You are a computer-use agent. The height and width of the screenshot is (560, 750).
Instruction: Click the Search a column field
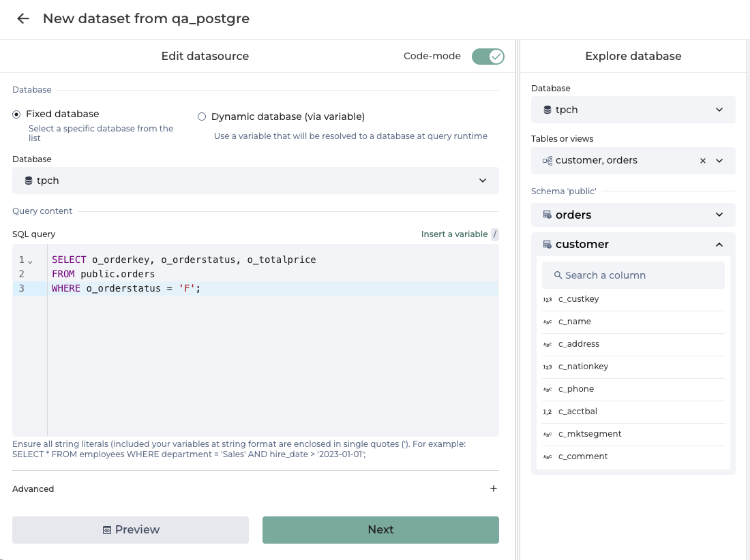[633, 275]
